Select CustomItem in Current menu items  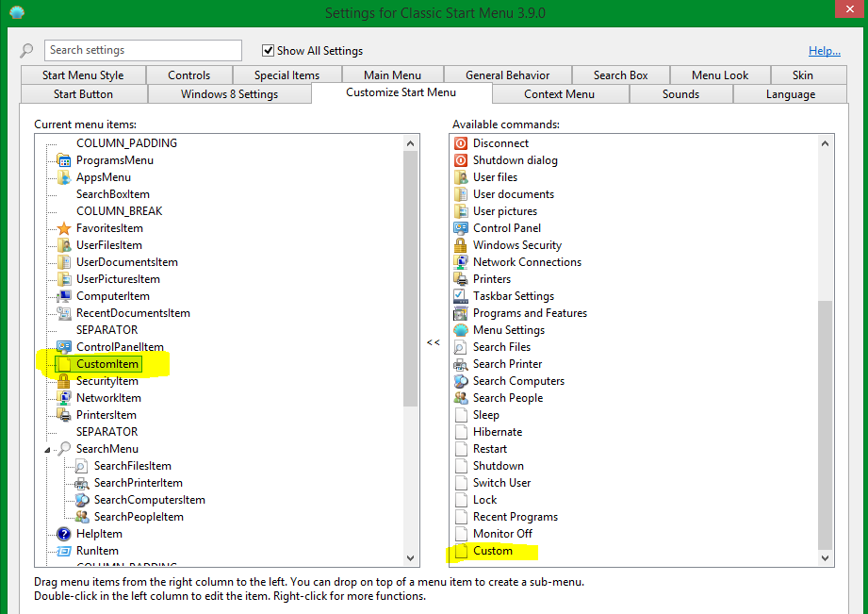(x=107, y=364)
